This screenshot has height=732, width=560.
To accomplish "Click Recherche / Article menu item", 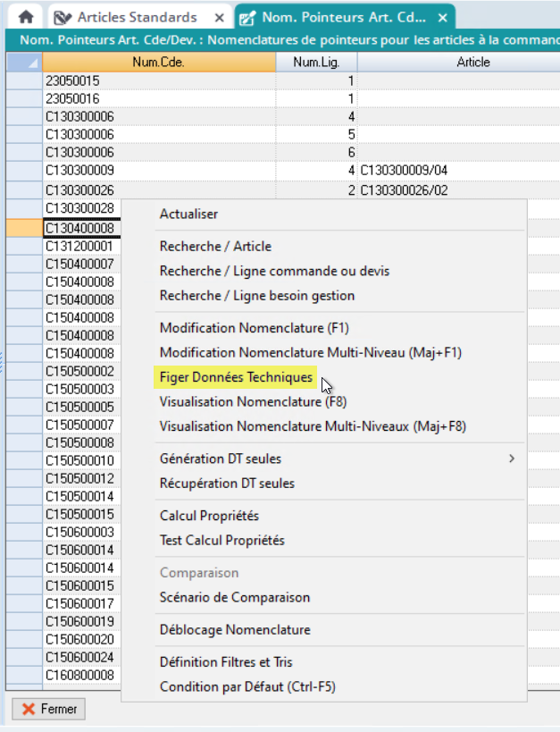I will tap(215, 246).
